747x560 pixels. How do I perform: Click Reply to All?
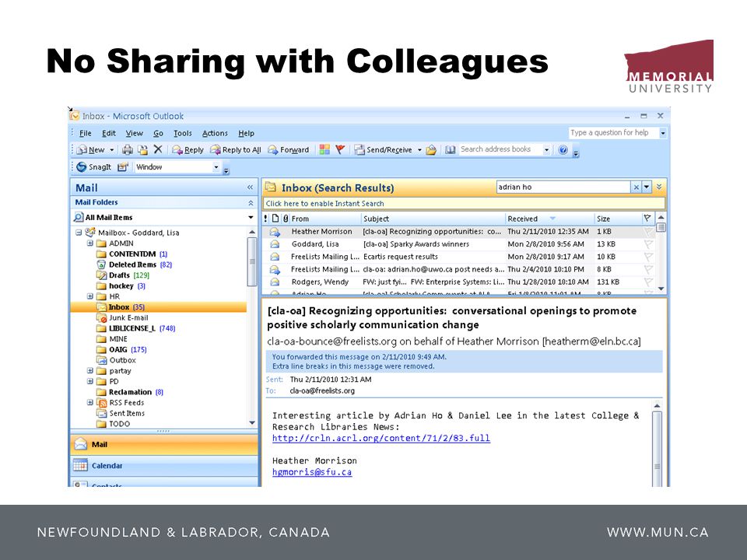[x=236, y=150]
